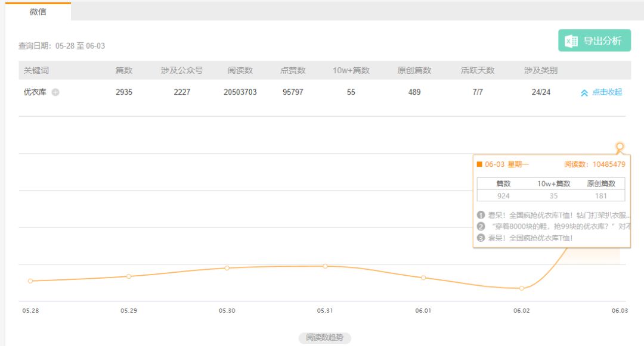Image resolution: width=644 pixels, height=346 pixels.
Task: Click the value 20503703 under 阅读数
Action: tap(240, 92)
